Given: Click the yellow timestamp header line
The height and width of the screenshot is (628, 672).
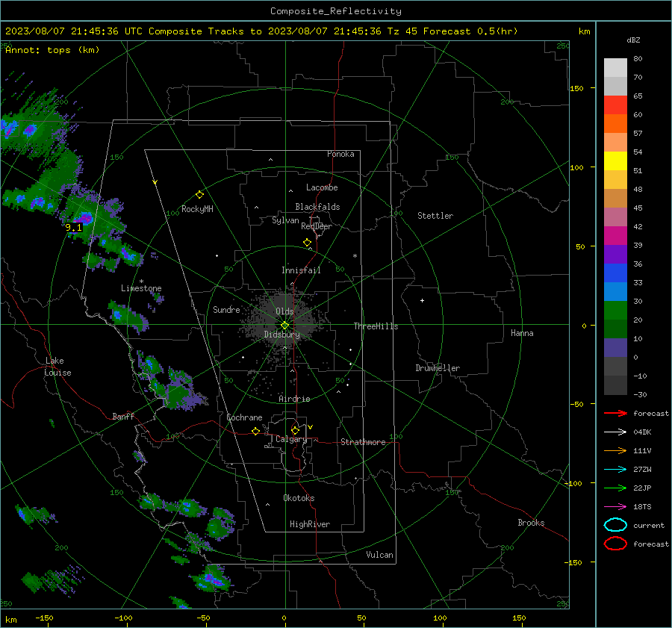Looking at the screenshot, I should coord(261,31).
